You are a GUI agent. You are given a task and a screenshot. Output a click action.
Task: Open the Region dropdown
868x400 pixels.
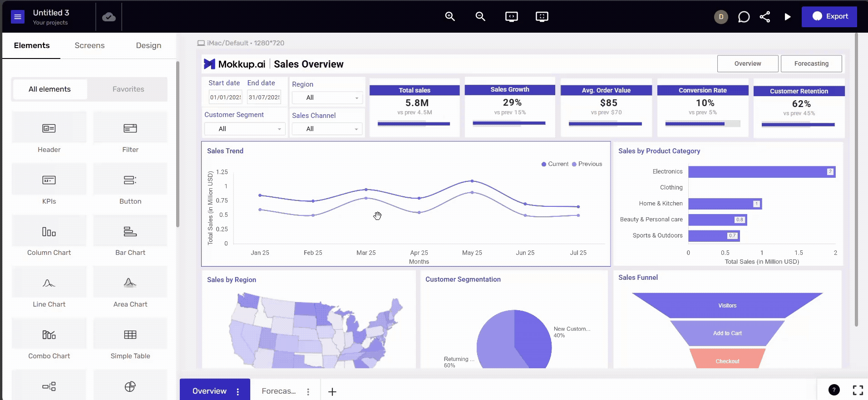coord(327,98)
